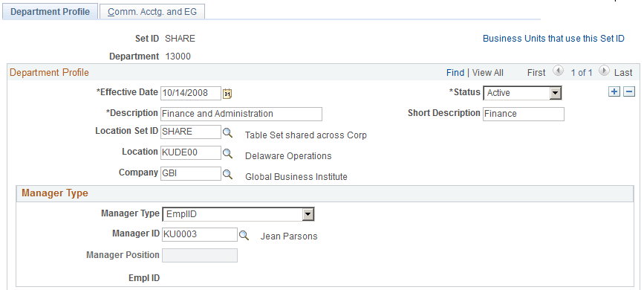Click the Location lookup magnifier
Image resolution: width=644 pixels, height=290 pixels.
click(227, 153)
